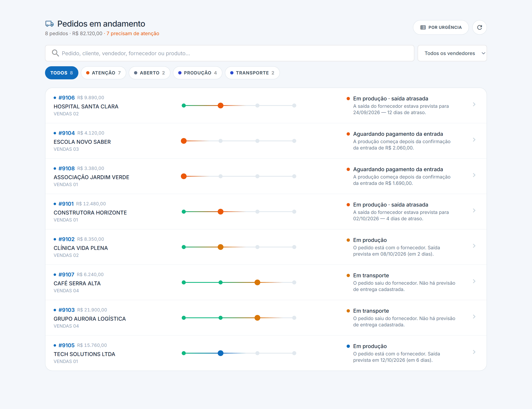Click client name CLÍNICA VIDA PLENA
The width and height of the screenshot is (532, 409).
81,248
